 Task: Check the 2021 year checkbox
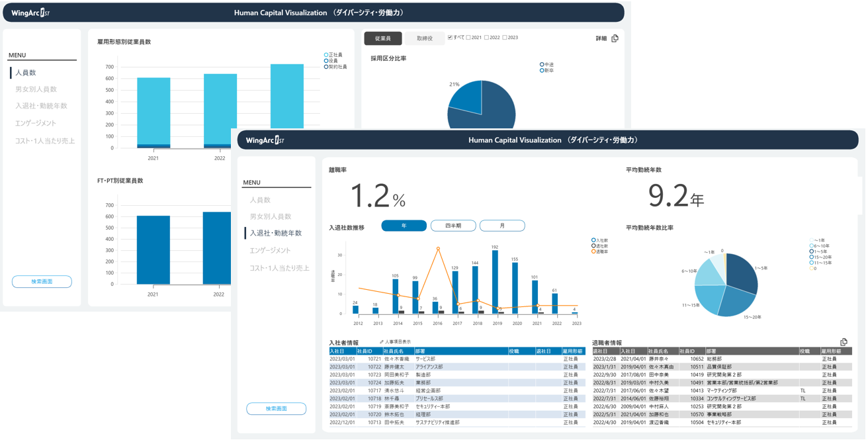tap(469, 38)
